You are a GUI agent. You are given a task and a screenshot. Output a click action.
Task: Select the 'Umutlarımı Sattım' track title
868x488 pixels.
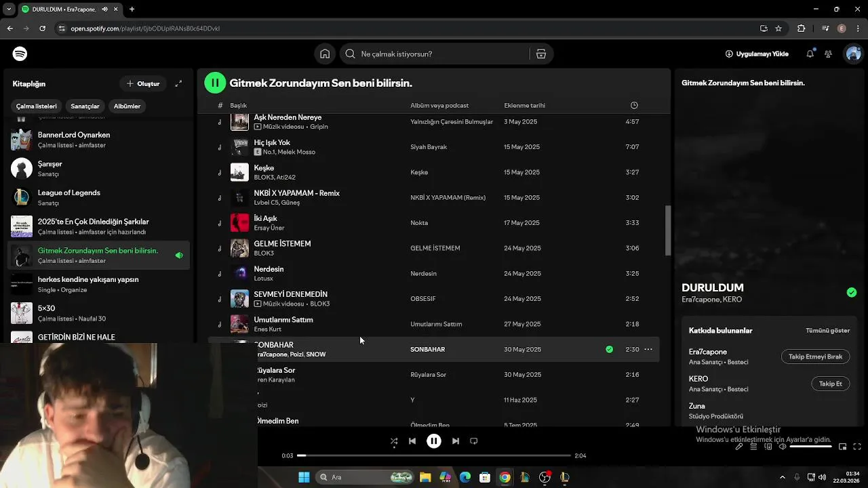[x=283, y=320]
